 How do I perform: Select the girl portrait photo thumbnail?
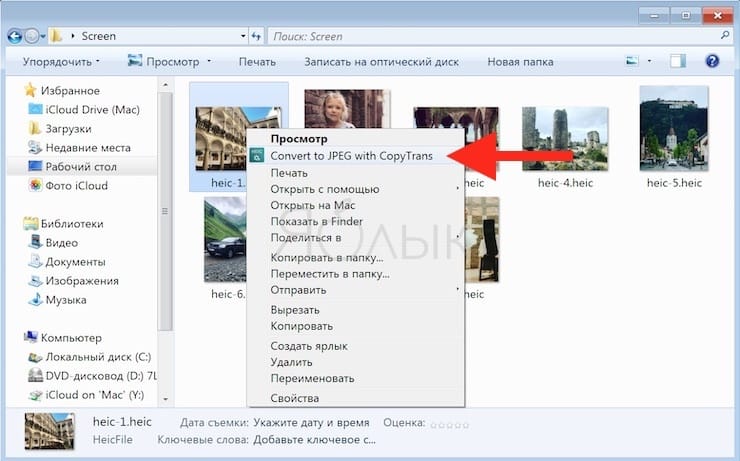[x=347, y=109]
